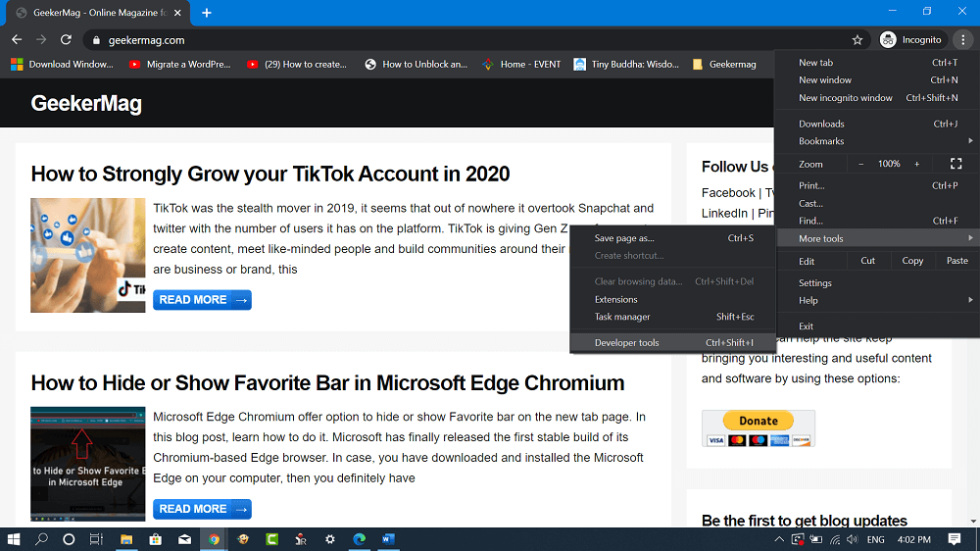Viewport: 980px width, 551px height.
Task: Choose New incognito window menu entry
Action: click(877, 98)
